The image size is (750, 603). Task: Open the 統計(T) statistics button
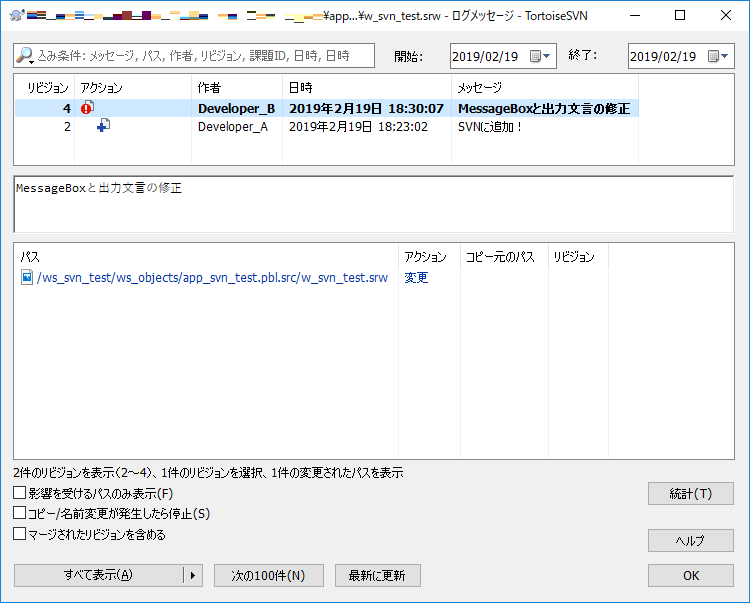pyautogui.click(x=691, y=493)
